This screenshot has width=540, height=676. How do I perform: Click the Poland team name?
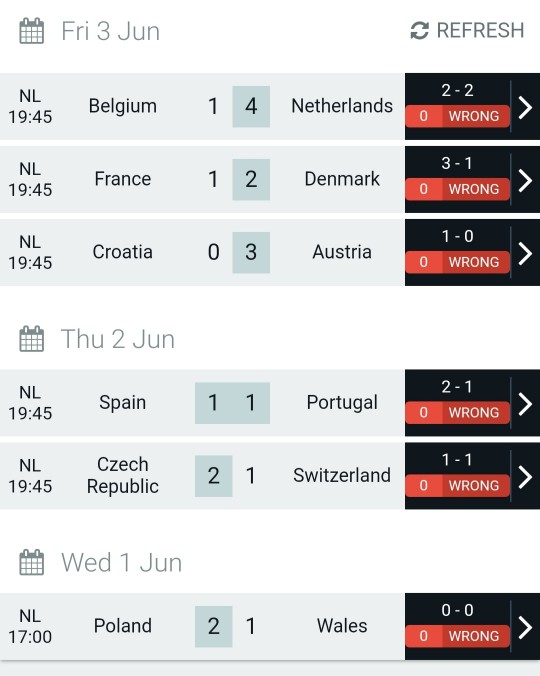click(x=123, y=626)
